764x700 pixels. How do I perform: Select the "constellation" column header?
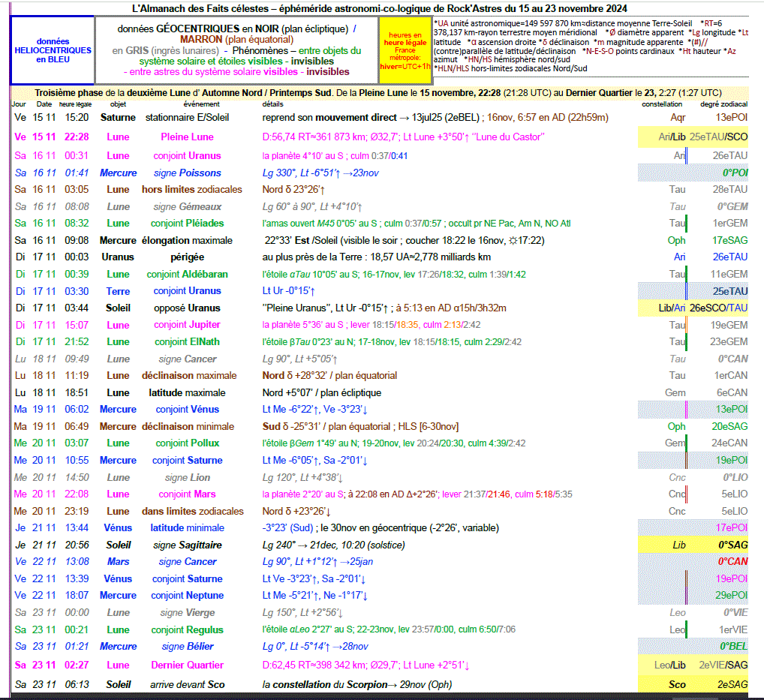pos(662,104)
